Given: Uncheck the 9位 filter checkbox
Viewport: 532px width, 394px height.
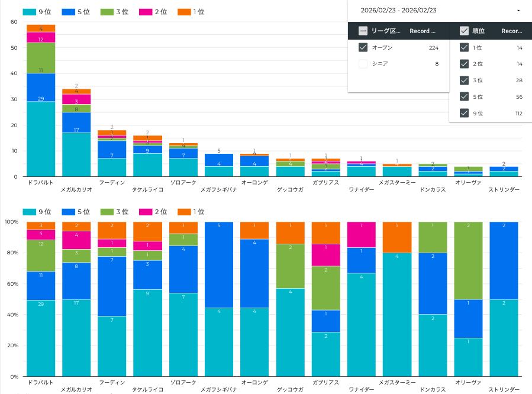Looking at the screenshot, I should (x=464, y=114).
